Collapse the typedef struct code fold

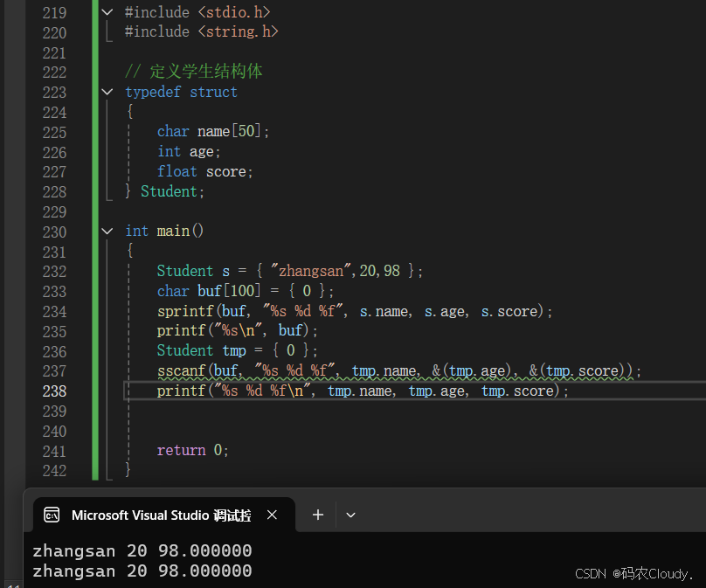click(107, 91)
